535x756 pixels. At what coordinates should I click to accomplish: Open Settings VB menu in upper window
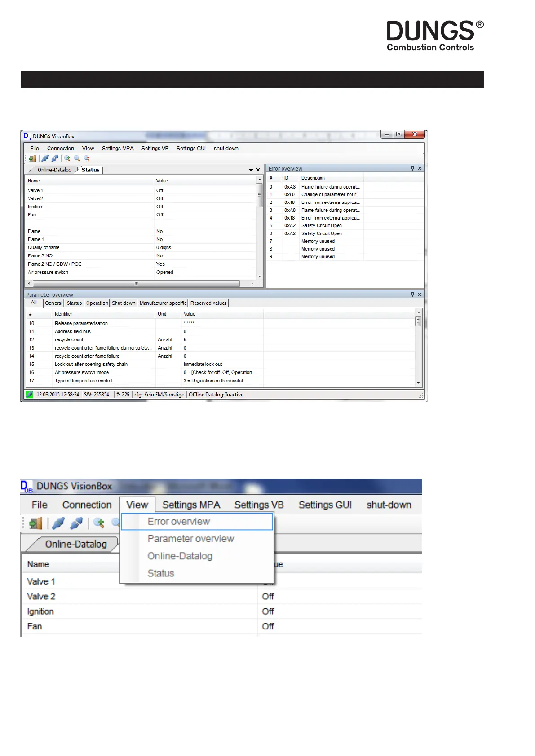pos(155,149)
